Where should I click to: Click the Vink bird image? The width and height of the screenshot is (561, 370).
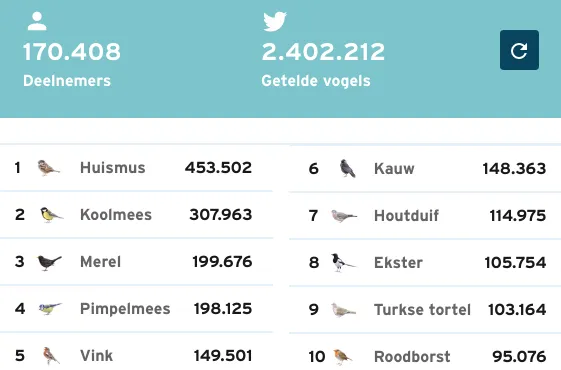coord(51,356)
